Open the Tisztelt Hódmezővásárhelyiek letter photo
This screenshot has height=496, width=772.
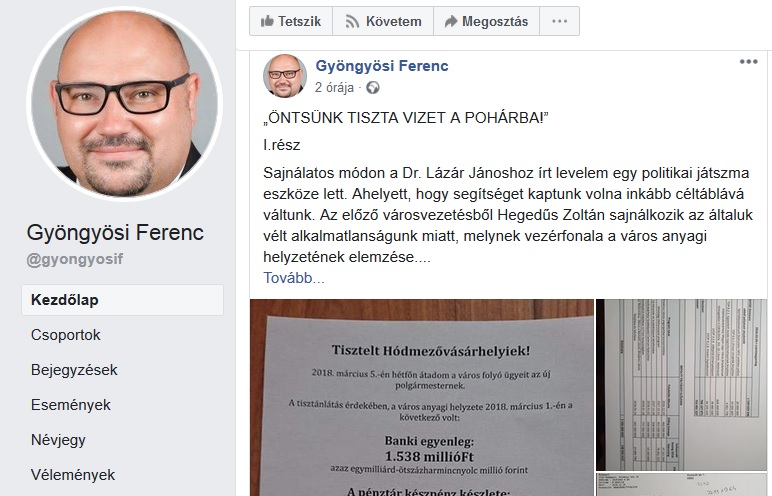click(422, 397)
